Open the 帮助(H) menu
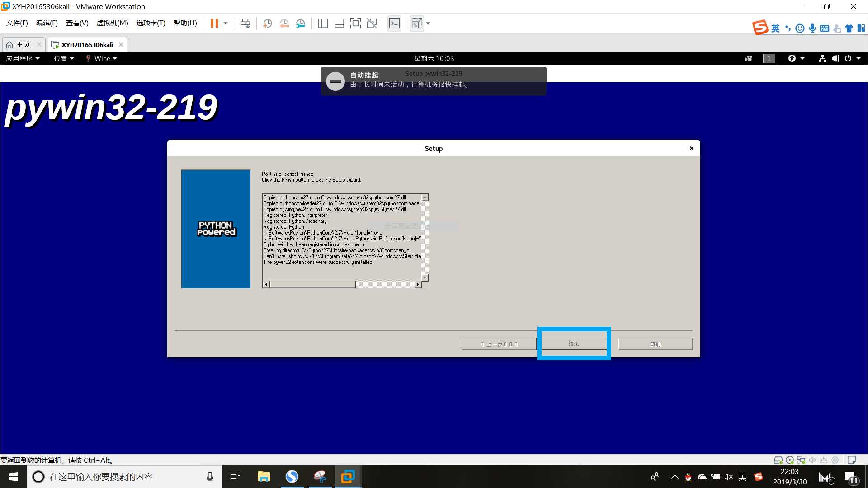The width and height of the screenshot is (868, 488). click(x=185, y=23)
